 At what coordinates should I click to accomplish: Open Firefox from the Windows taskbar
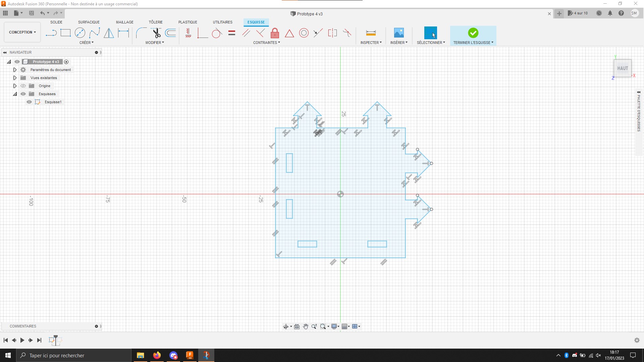point(157,355)
